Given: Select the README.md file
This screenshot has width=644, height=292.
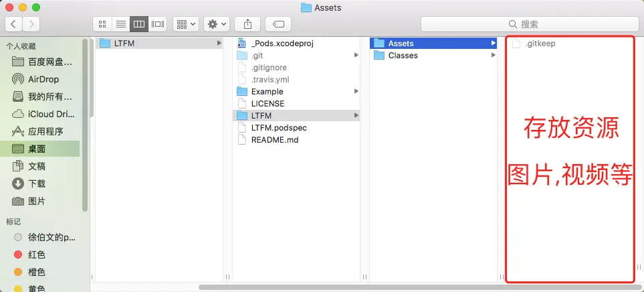Looking at the screenshot, I should pyautogui.click(x=296, y=140).
